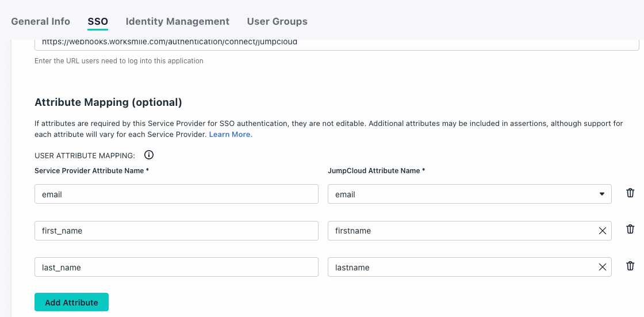Go to the User Groups tab
This screenshot has height=317, width=644.
[277, 21]
